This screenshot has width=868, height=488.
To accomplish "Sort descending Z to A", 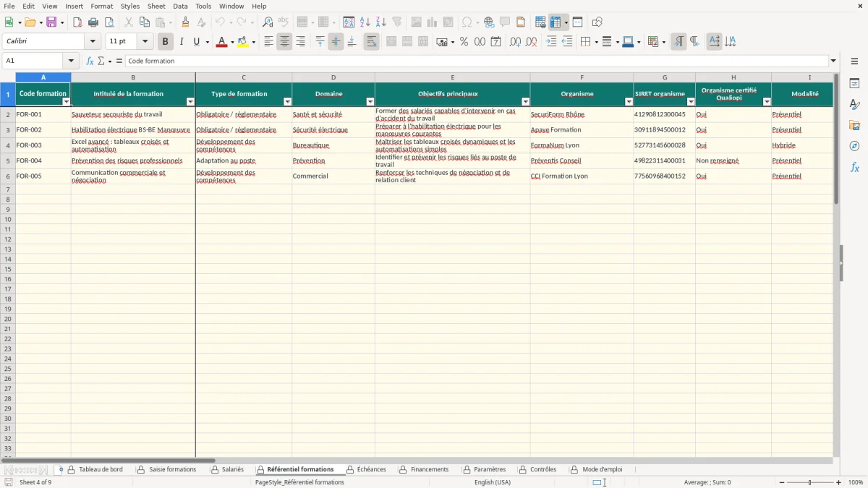I will point(381,22).
